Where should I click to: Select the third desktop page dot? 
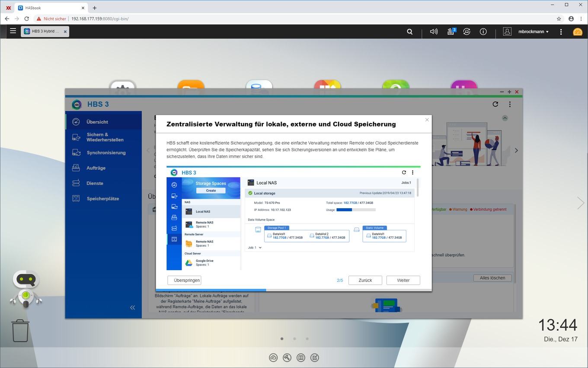307,339
